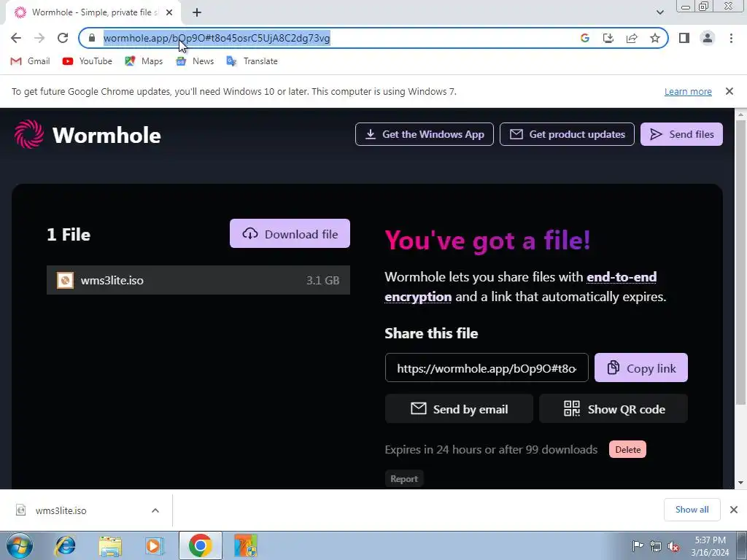The height and width of the screenshot is (560, 747).
Task: Expand the download item options chevron
Action: [155, 510]
